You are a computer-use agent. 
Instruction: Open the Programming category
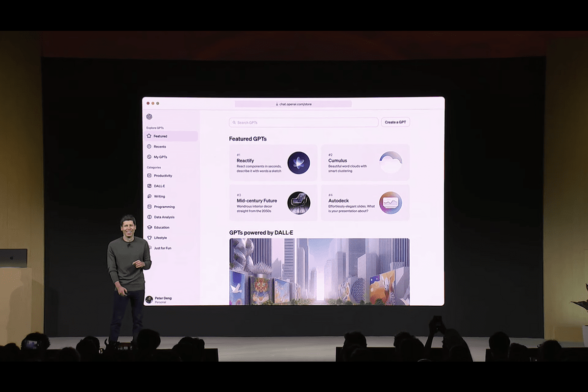(164, 207)
